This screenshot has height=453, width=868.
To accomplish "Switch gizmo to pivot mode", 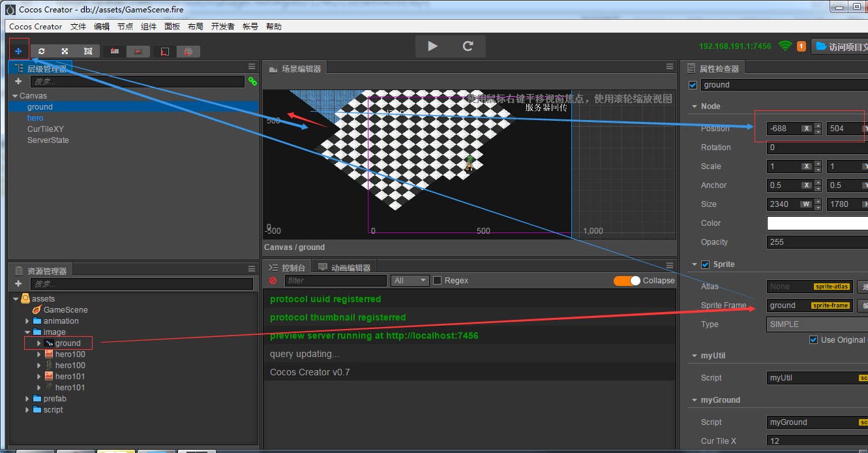I will click(115, 51).
